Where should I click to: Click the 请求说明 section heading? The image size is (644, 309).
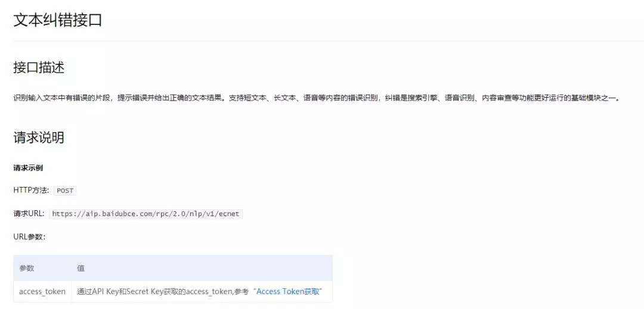point(39,138)
